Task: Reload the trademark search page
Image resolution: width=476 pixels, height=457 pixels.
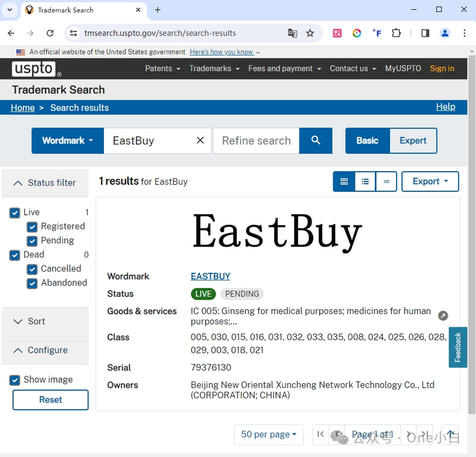Action: (50, 33)
